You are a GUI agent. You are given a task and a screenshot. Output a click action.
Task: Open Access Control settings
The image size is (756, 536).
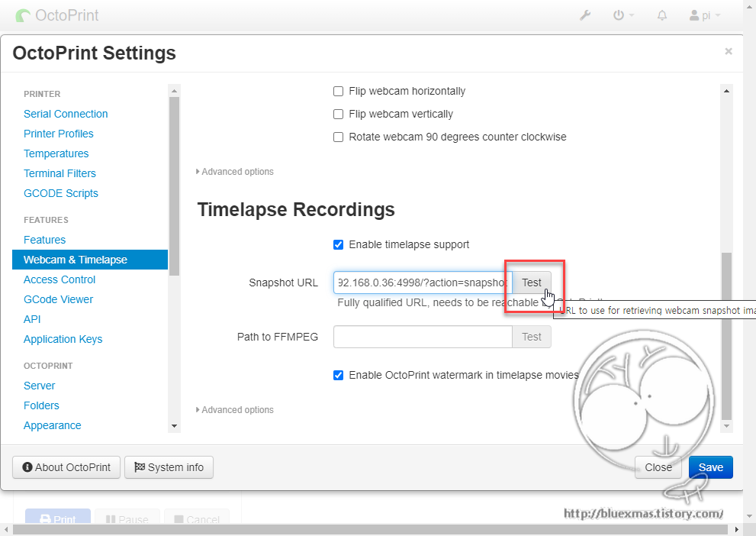click(x=60, y=279)
